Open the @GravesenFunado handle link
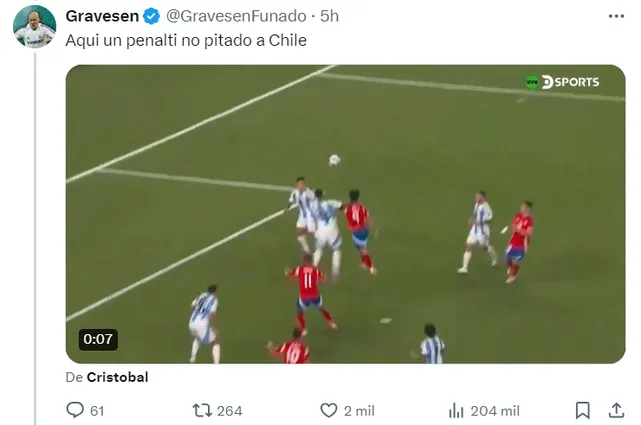 (236, 16)
